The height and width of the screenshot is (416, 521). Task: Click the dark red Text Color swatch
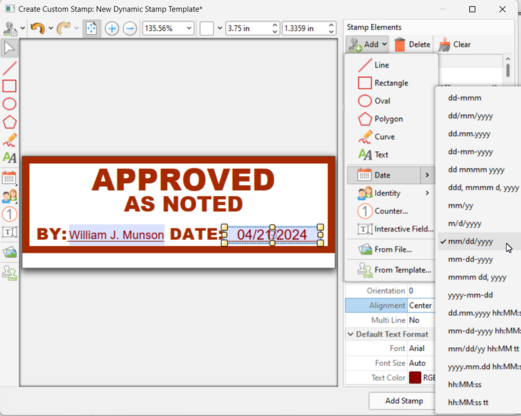(x=415, y=378)
